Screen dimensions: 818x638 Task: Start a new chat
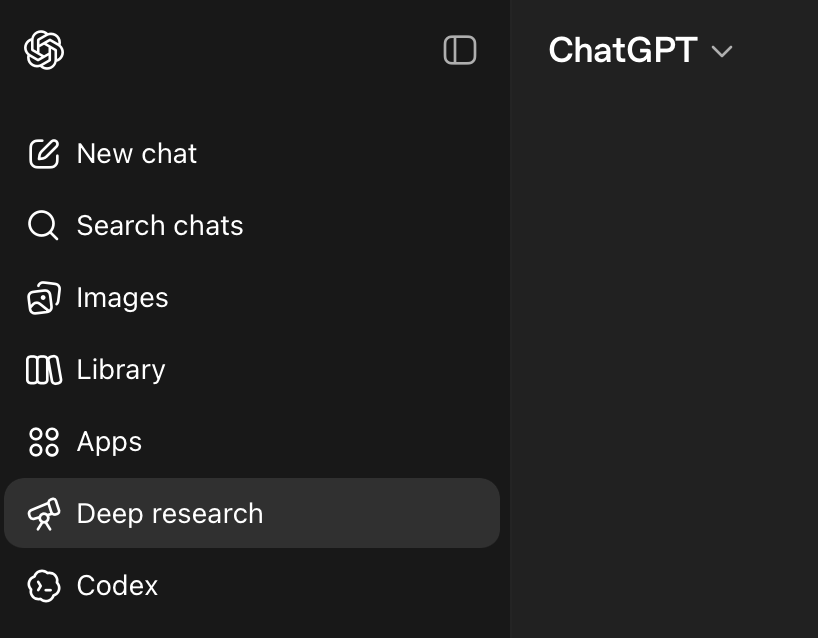[x=136, y=153]
